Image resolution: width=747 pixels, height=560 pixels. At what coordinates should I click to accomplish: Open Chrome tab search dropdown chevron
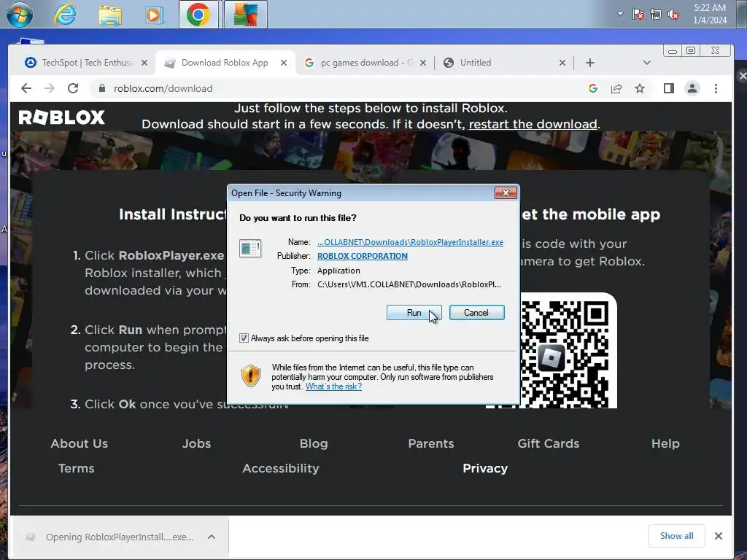(646, 63)
